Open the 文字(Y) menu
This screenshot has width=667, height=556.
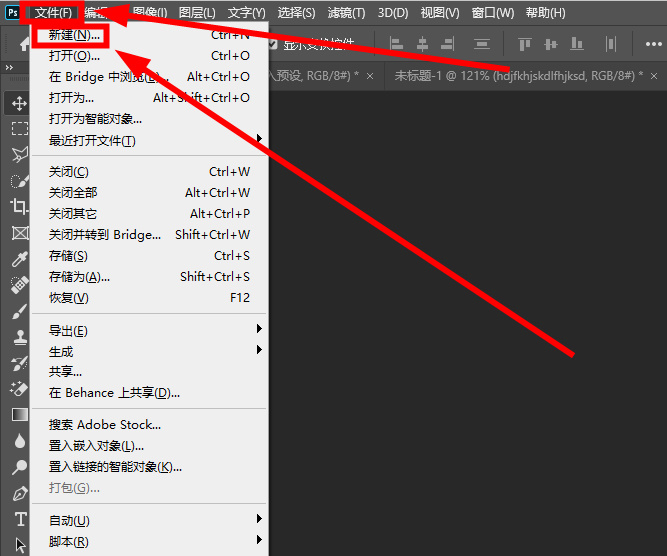[x=246, y=13]
